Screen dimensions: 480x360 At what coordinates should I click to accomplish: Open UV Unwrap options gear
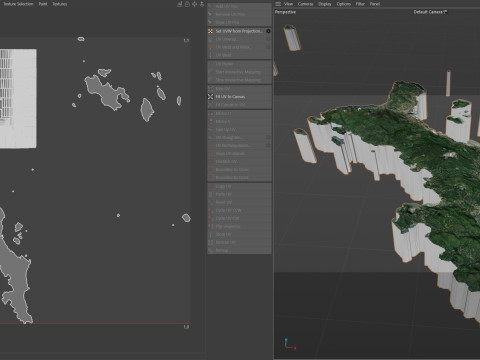268,39
